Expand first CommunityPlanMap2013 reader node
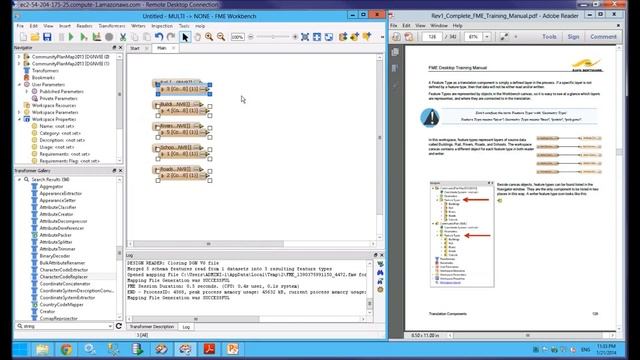Image resolution: width=640 pixels, height=360 pixels. [19, 57]
